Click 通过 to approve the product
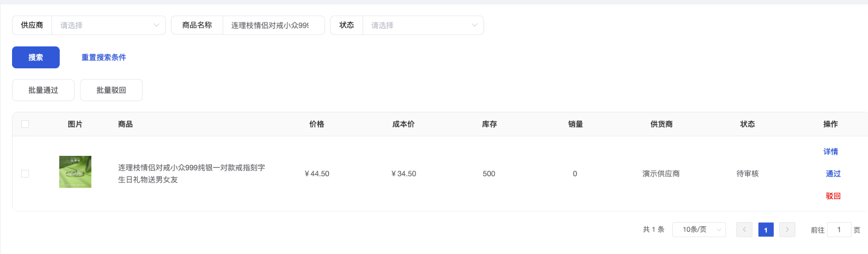Viewport: 868px width, 254px height. tap(833, 174)
